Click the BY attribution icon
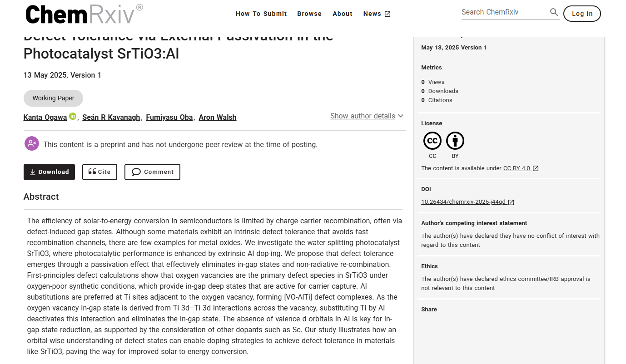Image resolution: width=626 pixels, height=364 pixels. click(455, 141)
